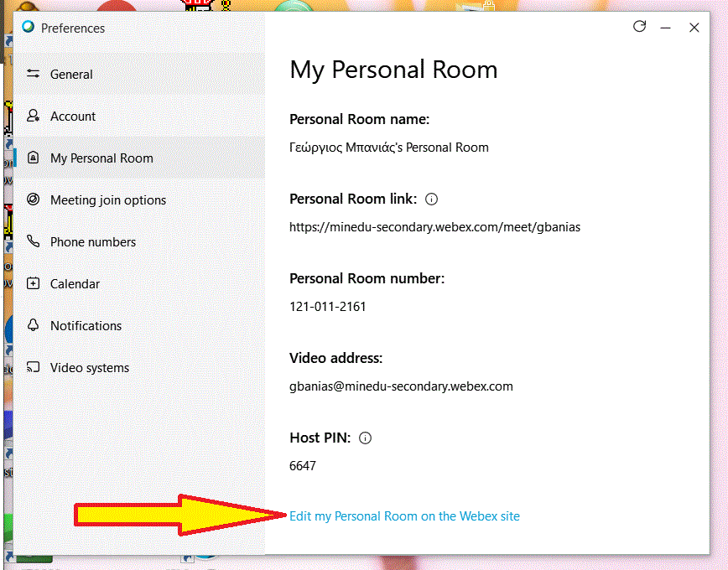Screen dimensions: 728x570
Task: Click the Account person icon
Action: (33, 116)
